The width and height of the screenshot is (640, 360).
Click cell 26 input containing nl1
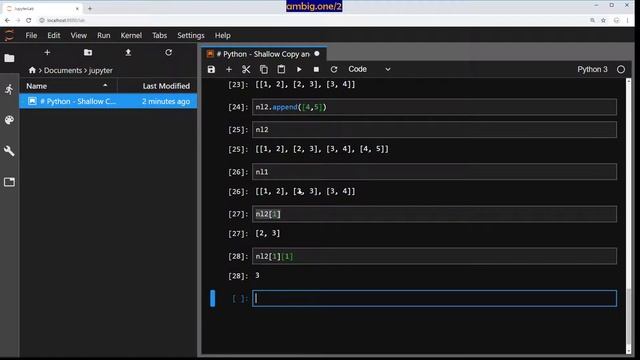click(434, 172)
